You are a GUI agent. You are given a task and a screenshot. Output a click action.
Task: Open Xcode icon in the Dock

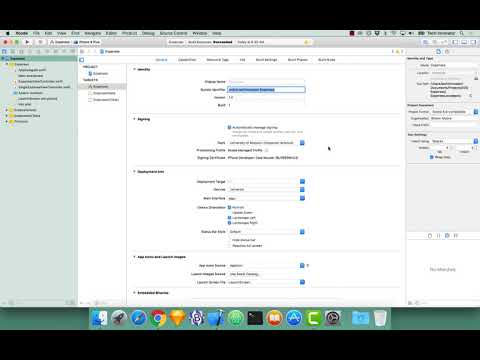coord(216,318)
